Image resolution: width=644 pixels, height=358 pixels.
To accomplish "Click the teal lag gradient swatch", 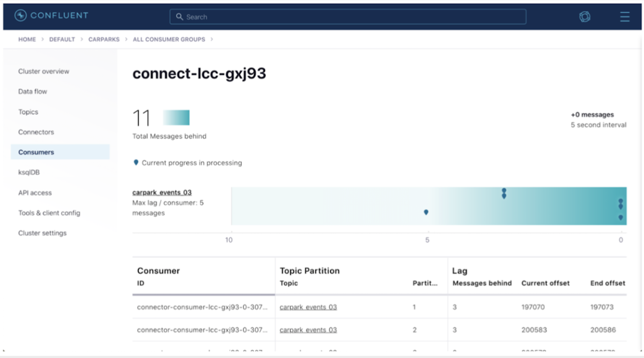I will [x=176, y=117].
